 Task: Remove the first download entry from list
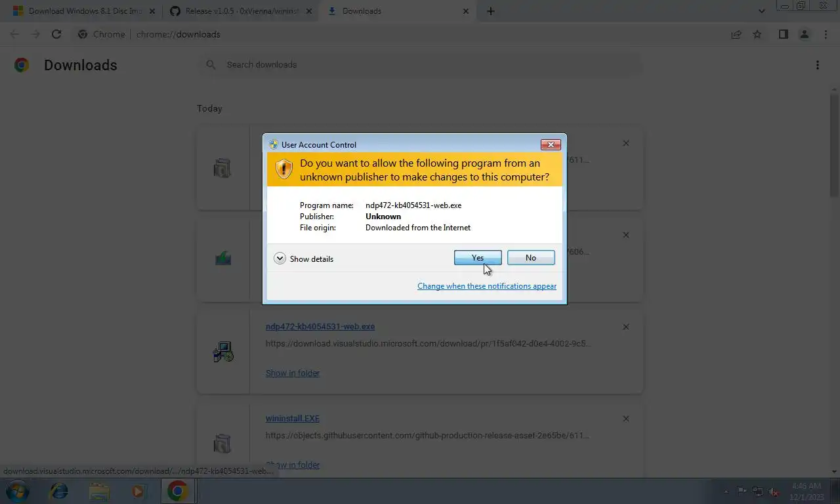point(626,143)
